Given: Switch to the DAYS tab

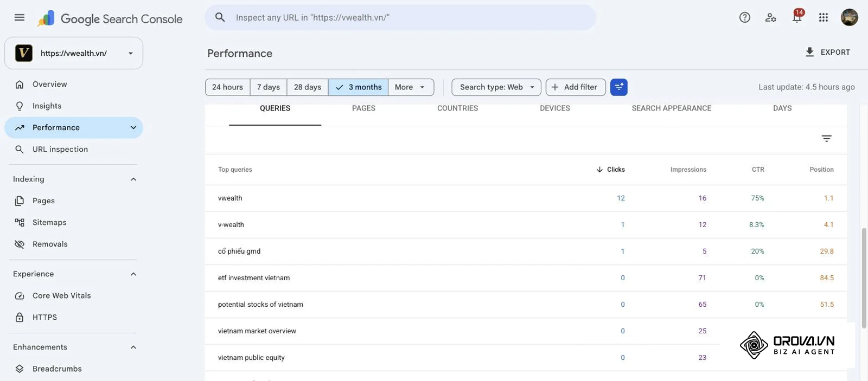Looking at the screenshot, I should click(x=782, y=108).
